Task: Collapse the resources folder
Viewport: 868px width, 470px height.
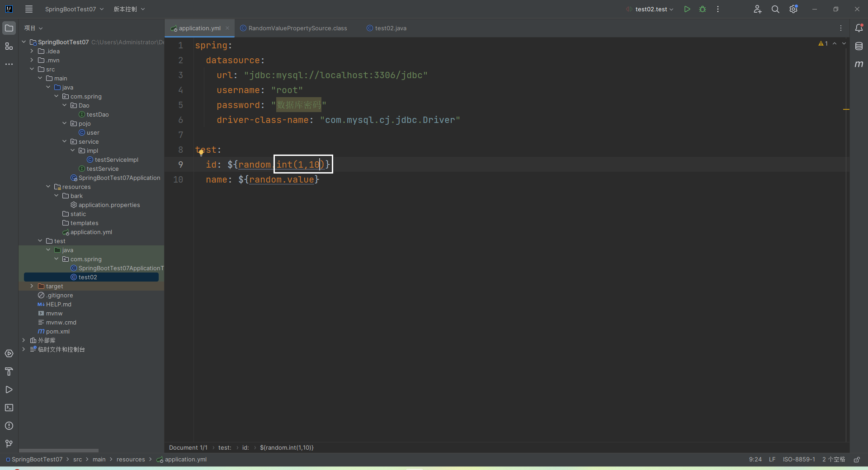Action: pos(48,187)
